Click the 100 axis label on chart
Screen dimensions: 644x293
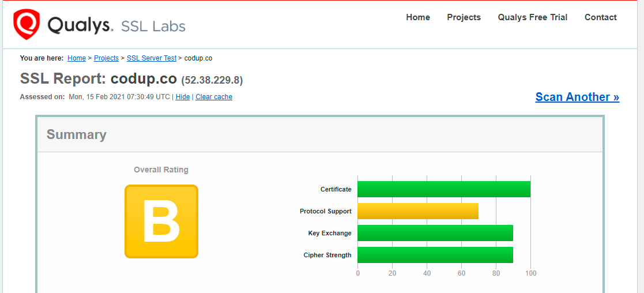point(530,273)
